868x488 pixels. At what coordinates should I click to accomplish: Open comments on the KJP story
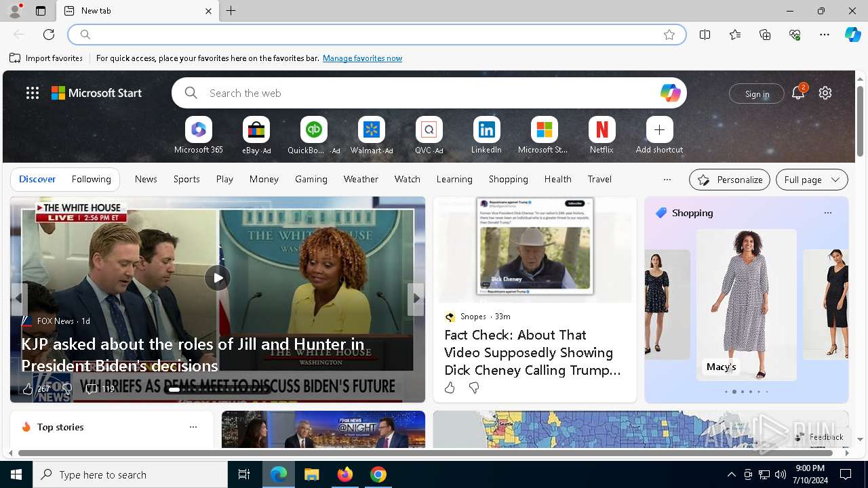point(100,388)
